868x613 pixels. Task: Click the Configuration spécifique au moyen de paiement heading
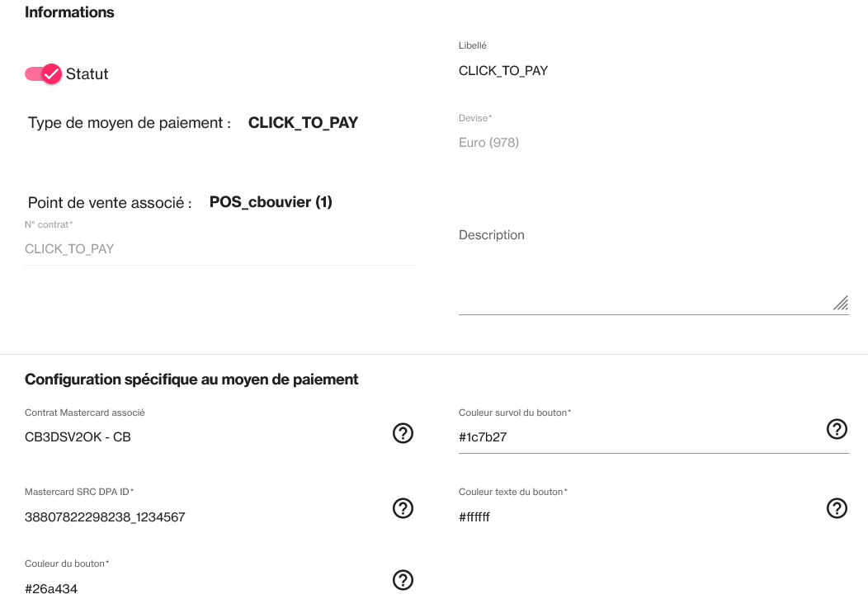pyautogui.click(x=191, y=380)
